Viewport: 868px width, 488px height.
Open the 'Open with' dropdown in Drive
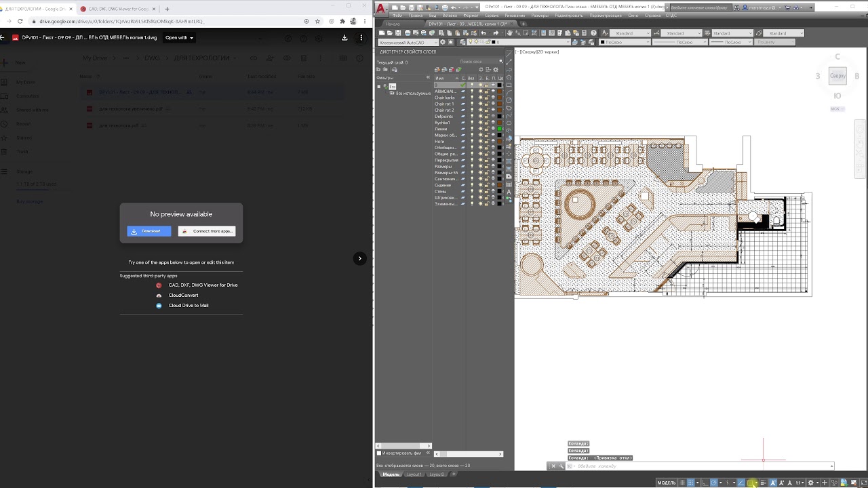tap(179, 38)
